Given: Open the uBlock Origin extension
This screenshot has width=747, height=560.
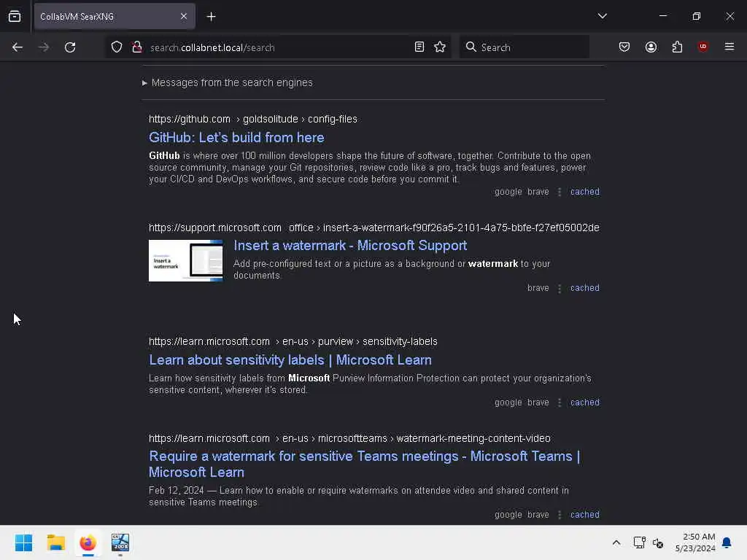Looking at the screenshot, I should pos(703,47).
